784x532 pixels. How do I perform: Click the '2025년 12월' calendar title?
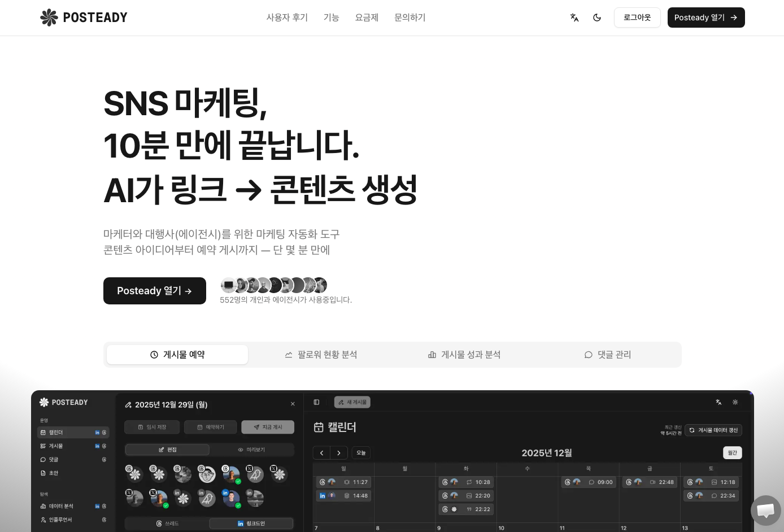click(547, 453)
